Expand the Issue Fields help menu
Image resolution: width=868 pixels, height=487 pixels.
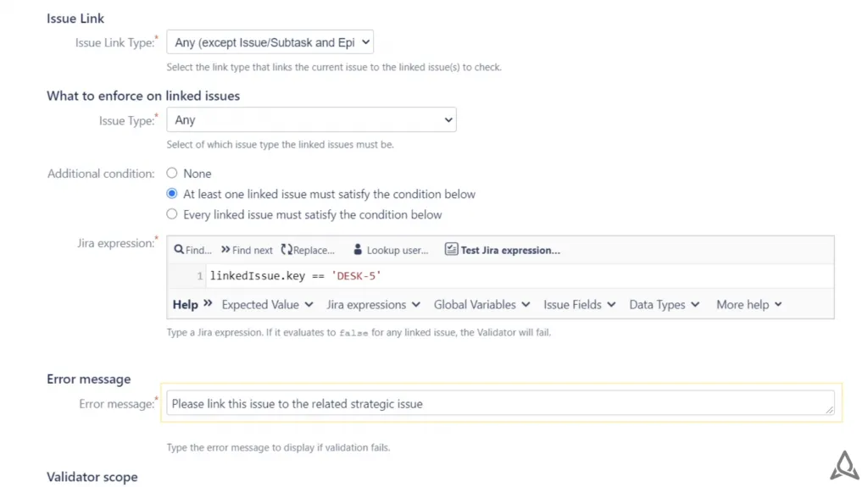pos(579,304)
